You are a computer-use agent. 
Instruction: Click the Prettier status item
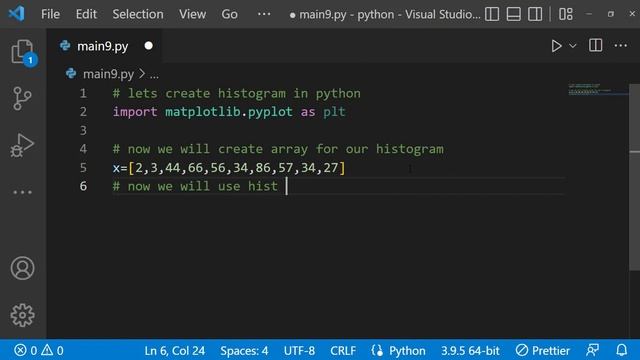coord(542,351)
